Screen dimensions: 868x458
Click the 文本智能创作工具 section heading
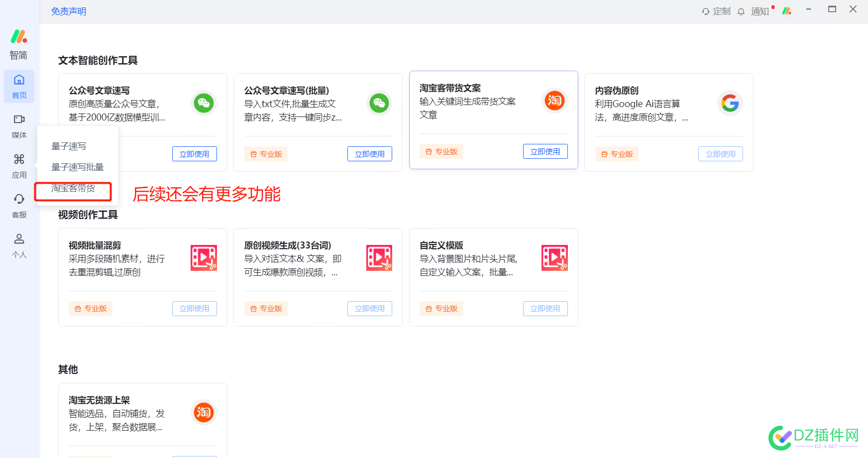[x=98, y=60]
